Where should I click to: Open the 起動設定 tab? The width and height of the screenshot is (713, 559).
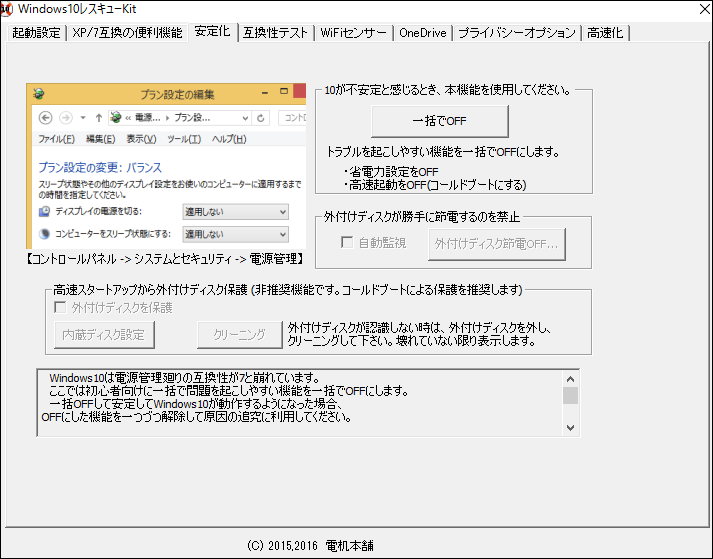click(36, 33)
